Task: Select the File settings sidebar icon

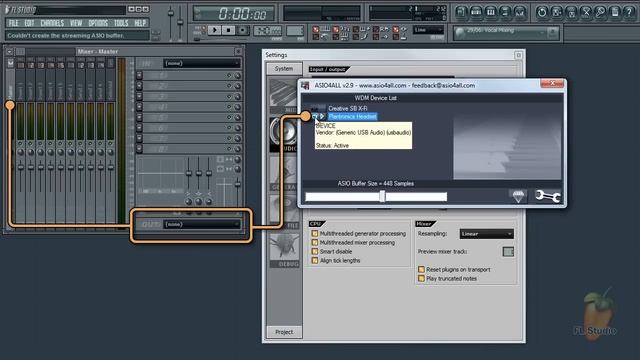Action: pos(284,211)
